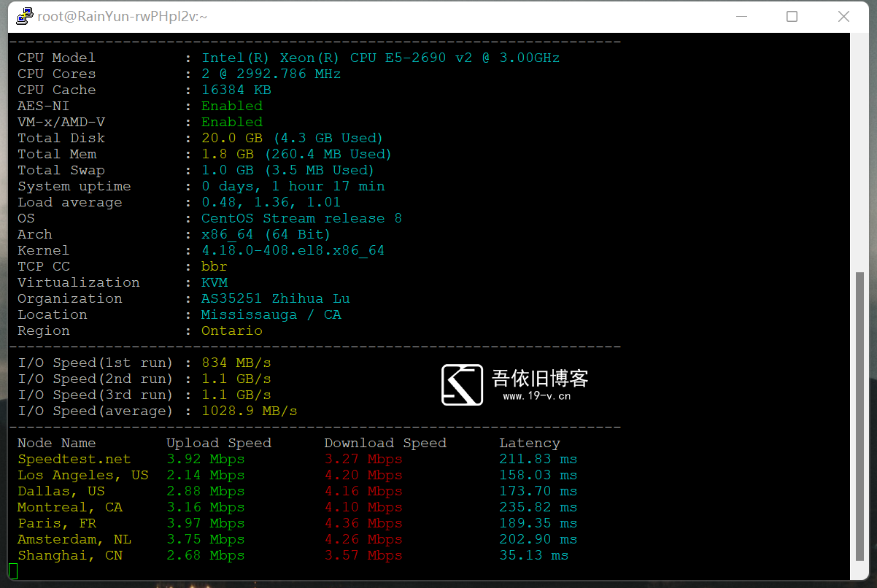Minimize the PuTTY terminal window
The width and height of the screenshot is (877, 588).
pyautogui.click(x=741, y=16)
